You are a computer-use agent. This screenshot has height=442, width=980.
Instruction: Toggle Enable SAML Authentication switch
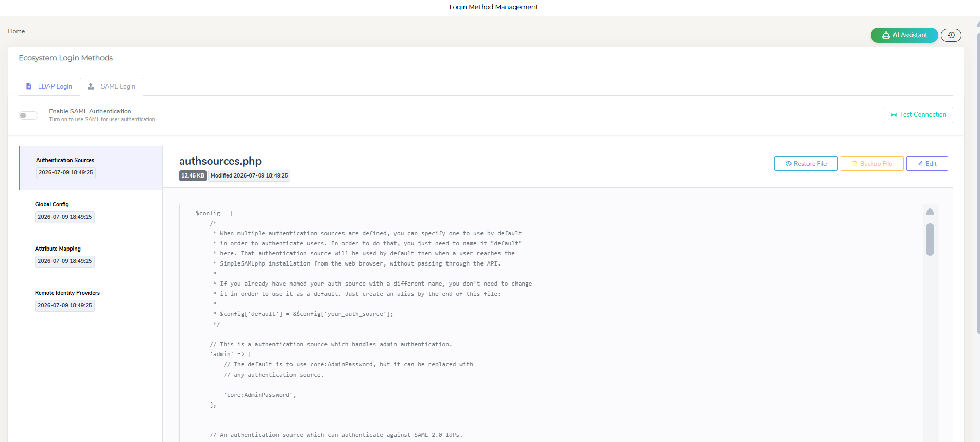point(28,115)
